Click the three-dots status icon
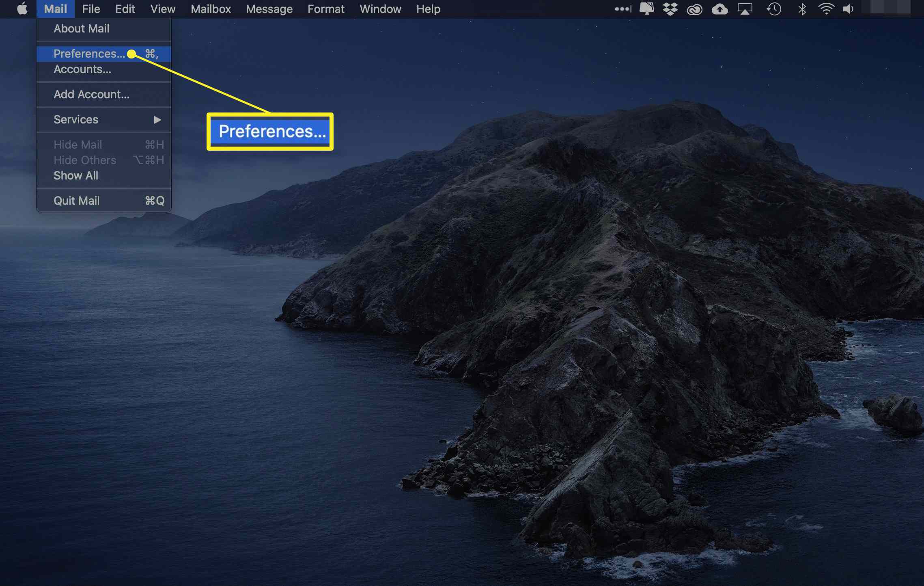 point(623,9)
